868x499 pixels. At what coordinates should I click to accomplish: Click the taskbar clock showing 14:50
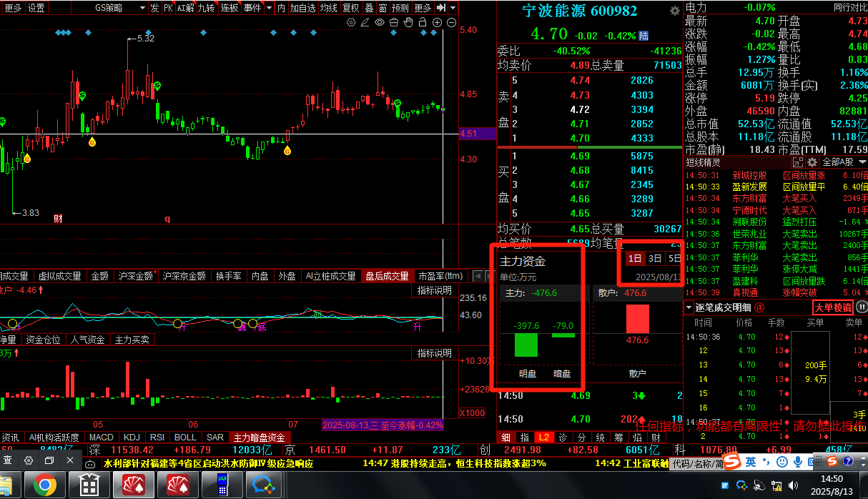[832, 478]
